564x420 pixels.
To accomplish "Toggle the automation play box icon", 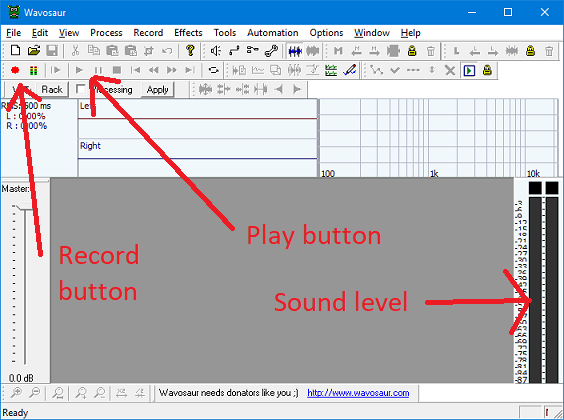I will coord(469,70).
